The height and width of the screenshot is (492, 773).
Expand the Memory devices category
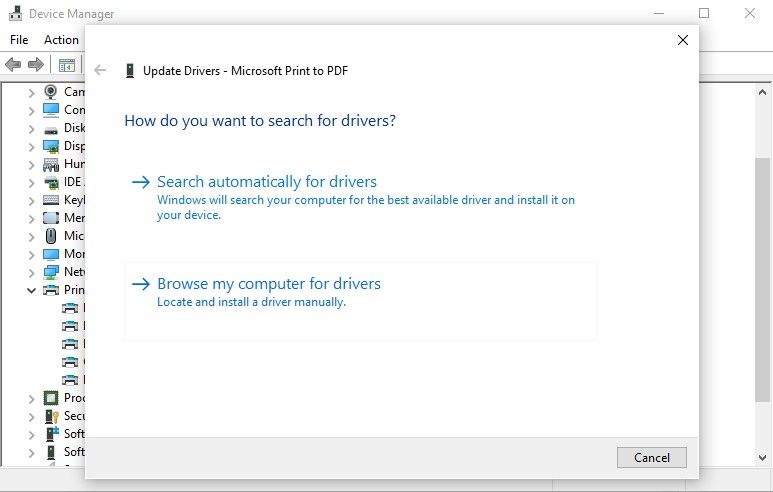coord(32,218)
